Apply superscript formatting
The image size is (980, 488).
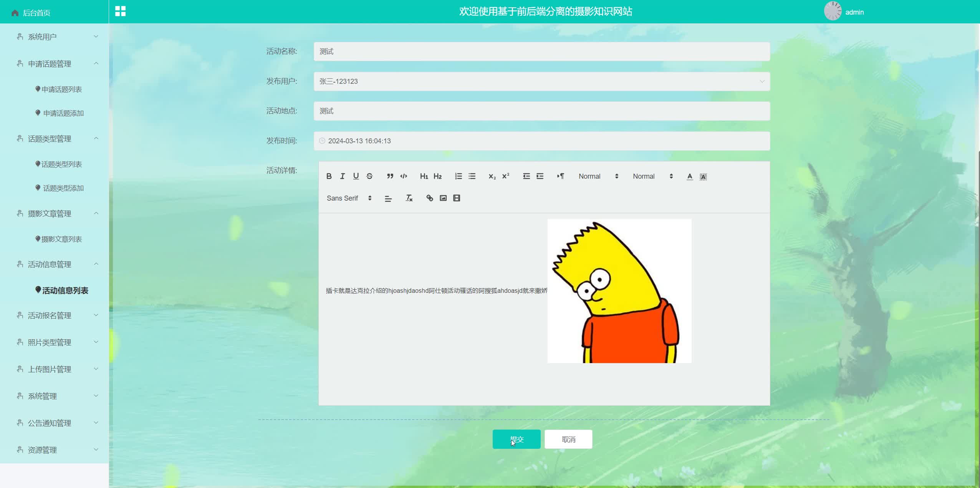pos(506,176)
